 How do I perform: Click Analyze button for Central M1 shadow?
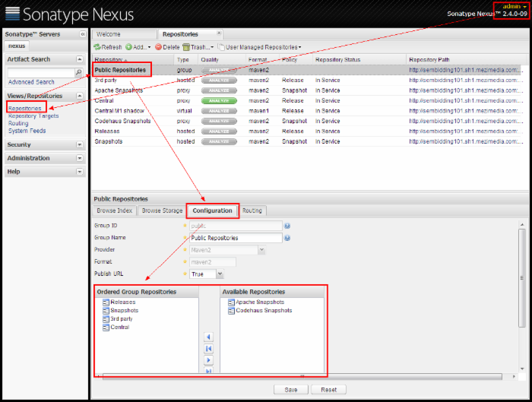[219, 111]
